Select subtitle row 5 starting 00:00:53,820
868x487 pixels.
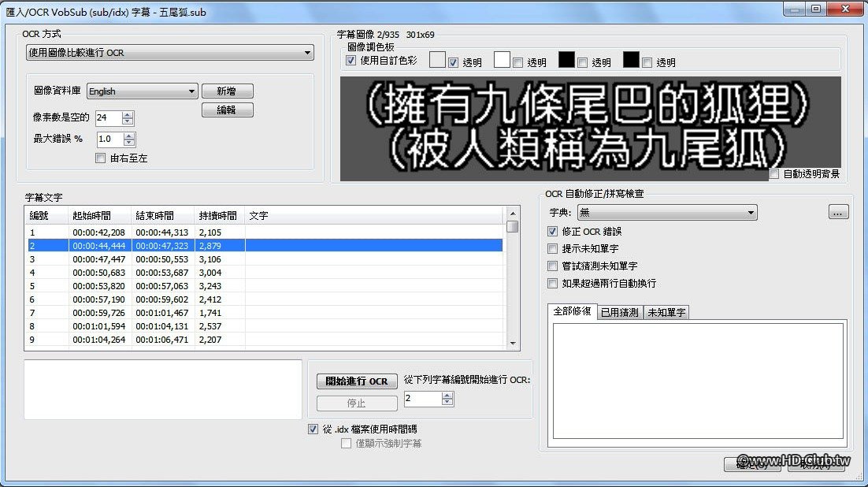tap(265, 286)
